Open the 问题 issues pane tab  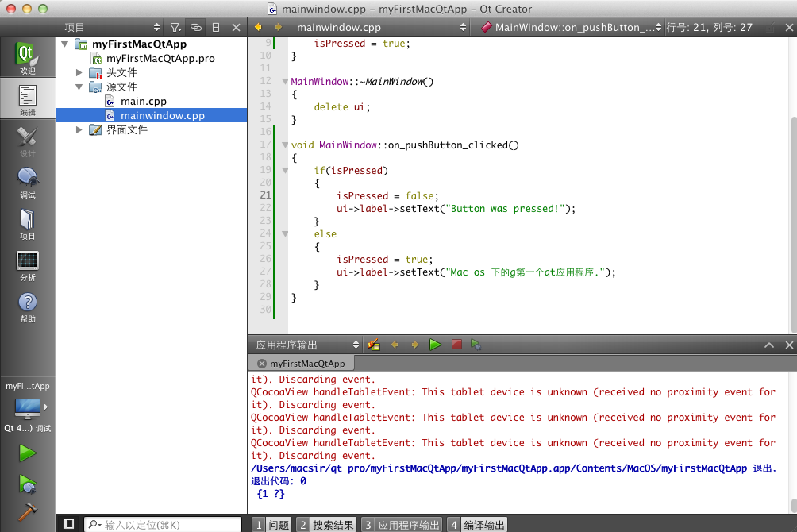coord(271,525)
